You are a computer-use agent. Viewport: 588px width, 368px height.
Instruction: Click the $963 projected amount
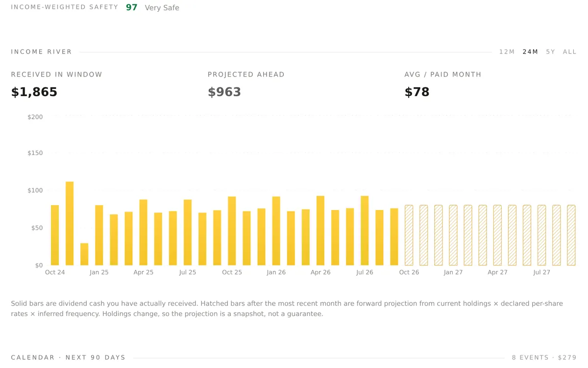pyautogui.click(x=224, y=92)
